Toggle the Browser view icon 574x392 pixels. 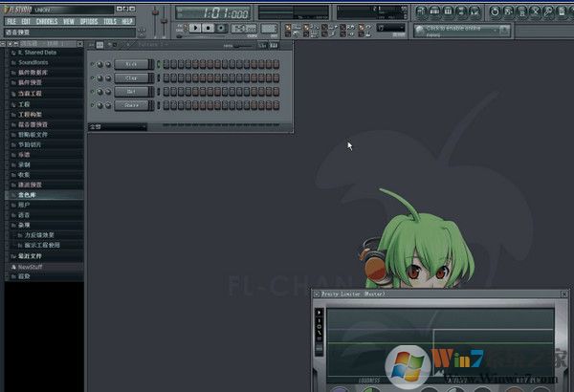(x=461, y=11)
